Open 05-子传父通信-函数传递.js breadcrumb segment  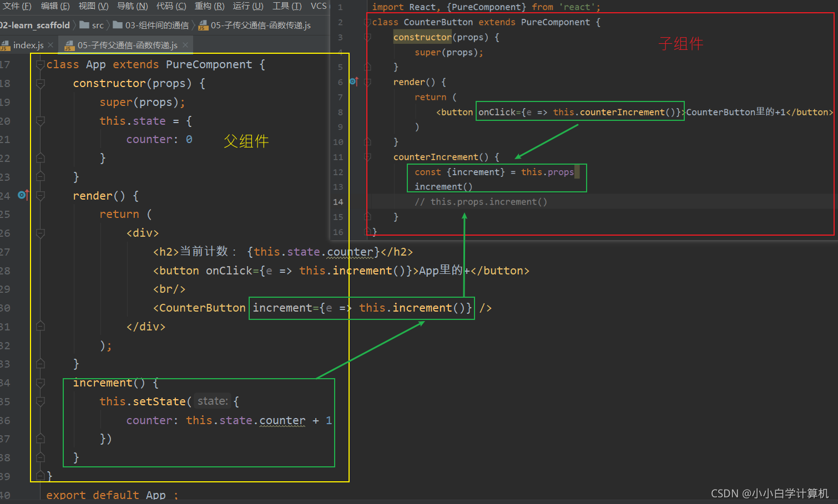click(x=260, y=25)
